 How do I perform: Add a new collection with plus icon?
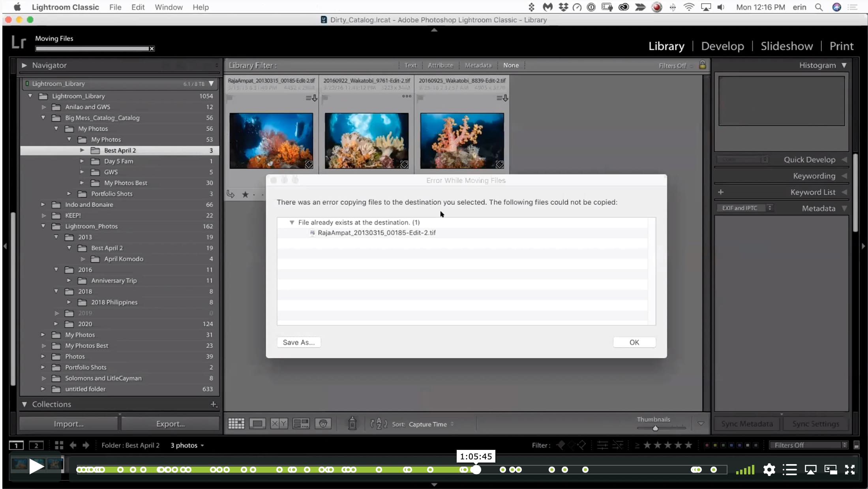click(214, 404)
